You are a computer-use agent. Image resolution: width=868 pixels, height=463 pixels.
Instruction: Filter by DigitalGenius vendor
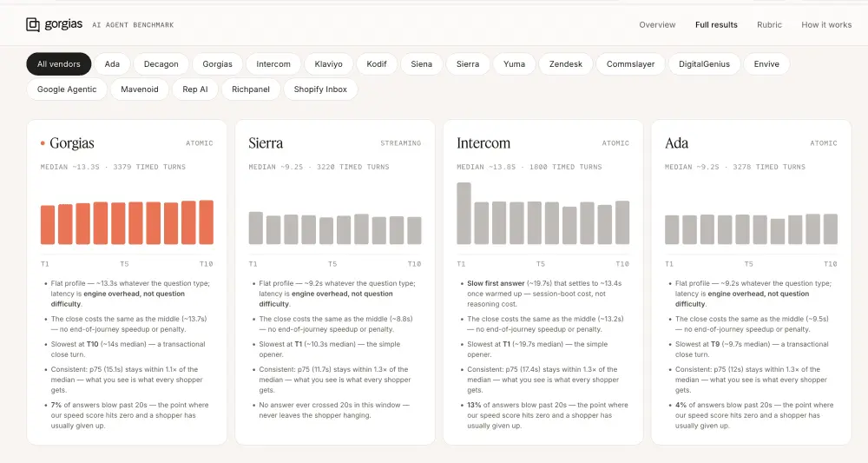pyautogui.click(x=704, y=64)
